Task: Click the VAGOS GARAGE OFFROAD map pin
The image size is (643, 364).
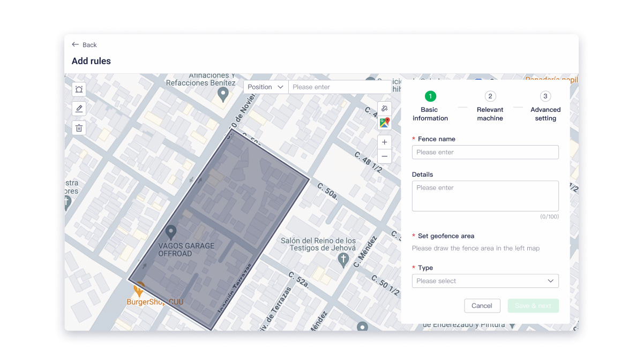Action: point(171,233)
